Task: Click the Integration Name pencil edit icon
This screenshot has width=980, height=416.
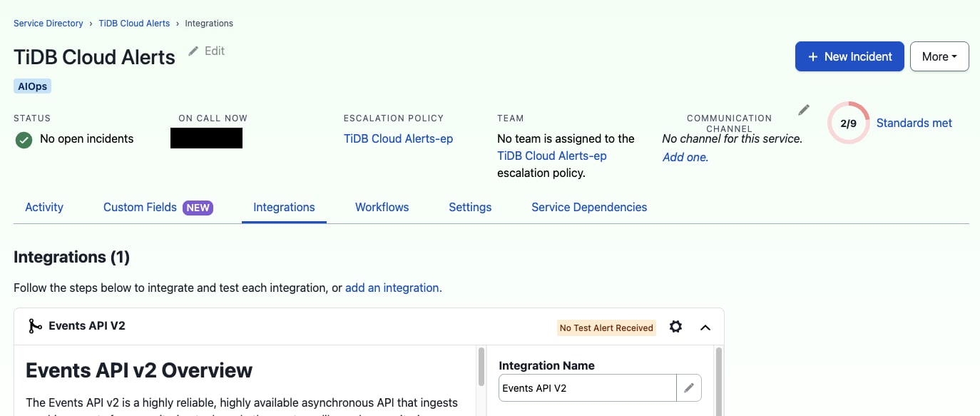Action: 689,388
